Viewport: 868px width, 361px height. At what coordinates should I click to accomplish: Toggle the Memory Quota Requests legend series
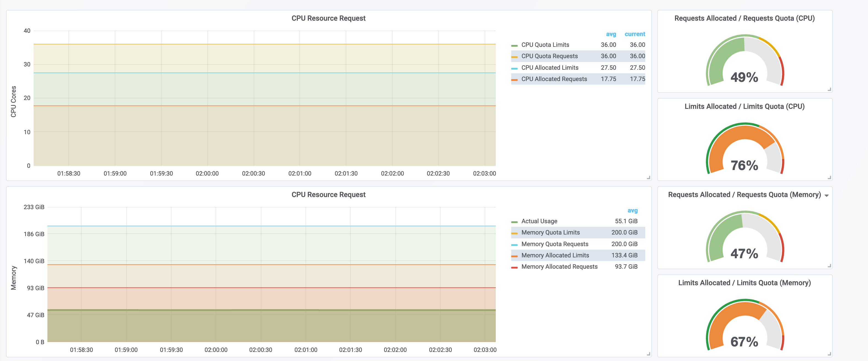pyautogui.click(x=554, y=244)
